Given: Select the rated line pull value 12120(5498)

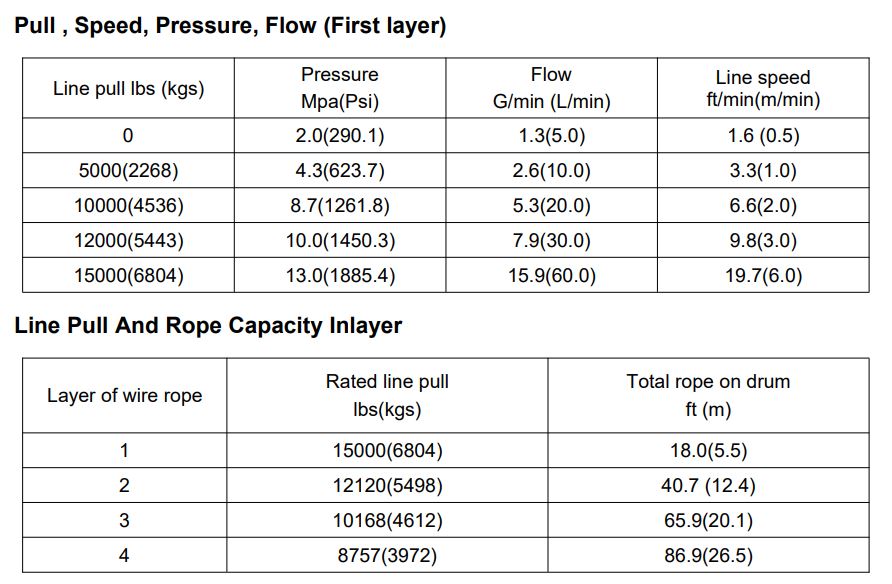Looking at the screenshot, I should pos(387,486).
